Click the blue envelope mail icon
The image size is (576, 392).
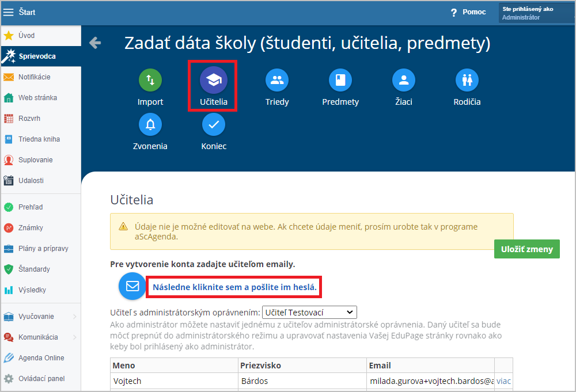point(132,286)
